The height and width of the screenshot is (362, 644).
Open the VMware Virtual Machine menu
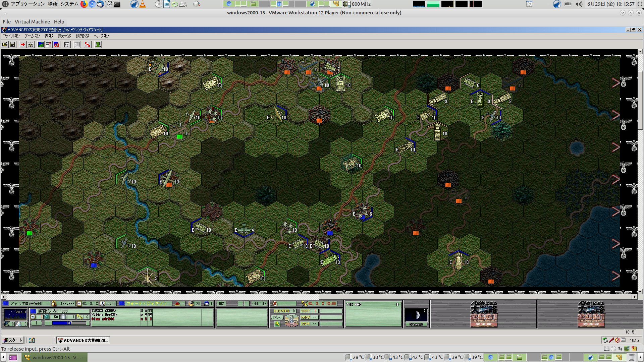pyautogui.click(x=32, y=22)
